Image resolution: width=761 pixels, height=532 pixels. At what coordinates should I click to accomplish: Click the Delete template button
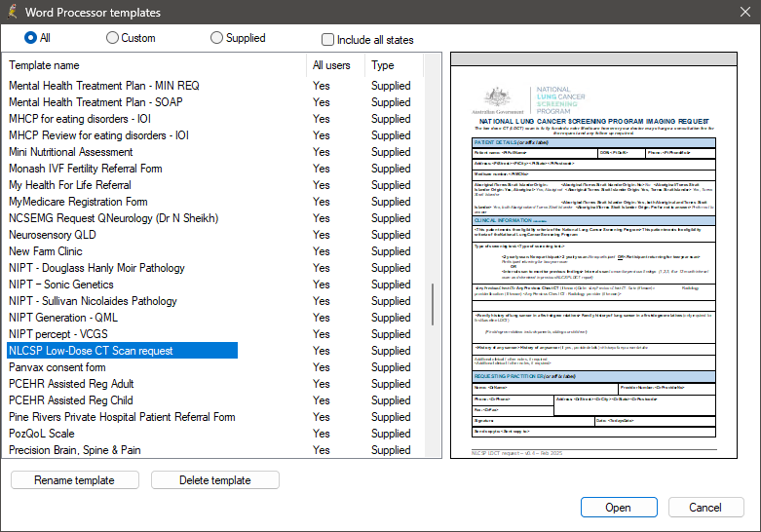coord(215,480)
